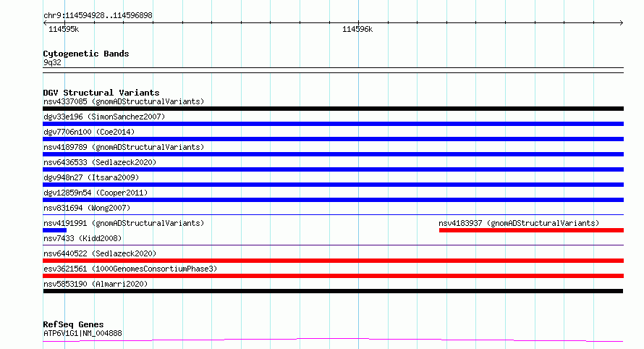644x349 pixels.
Task: Click the blue dgv33e196 variant bar
Action: click(333, 124)
